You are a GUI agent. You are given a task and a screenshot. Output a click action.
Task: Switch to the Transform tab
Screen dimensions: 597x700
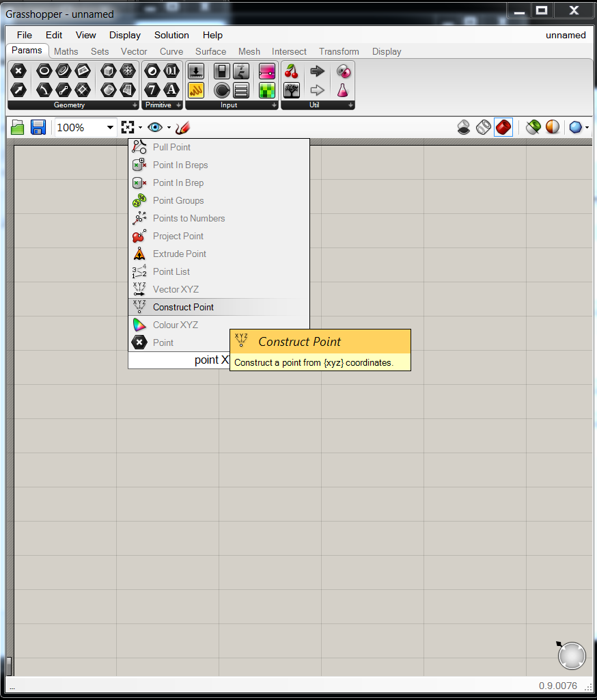[x=339, y=51]
